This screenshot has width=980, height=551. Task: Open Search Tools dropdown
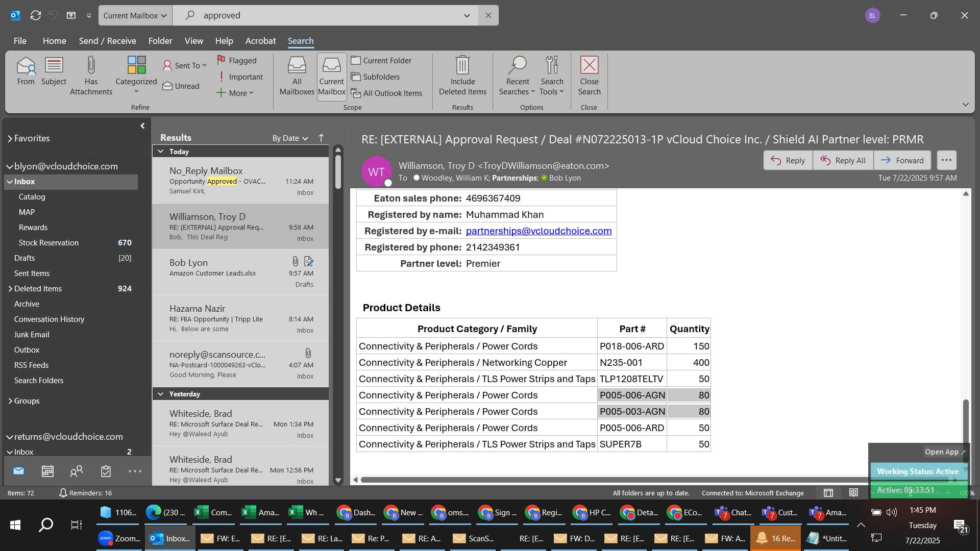click(x=552, y=76)
